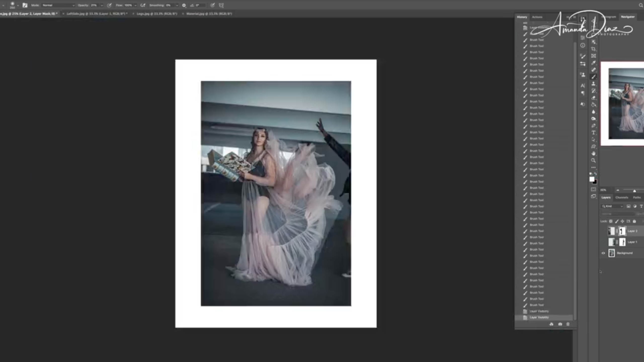
Task: Create new snapshot with camera icon
Action: click(x=560, y=324)
